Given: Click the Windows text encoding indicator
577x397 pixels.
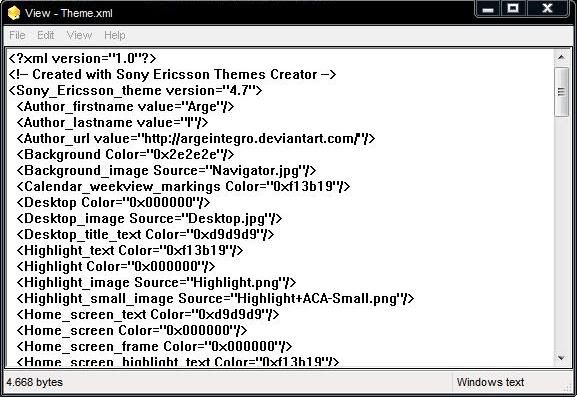Looking at the screenshot, I should (490, 382).
